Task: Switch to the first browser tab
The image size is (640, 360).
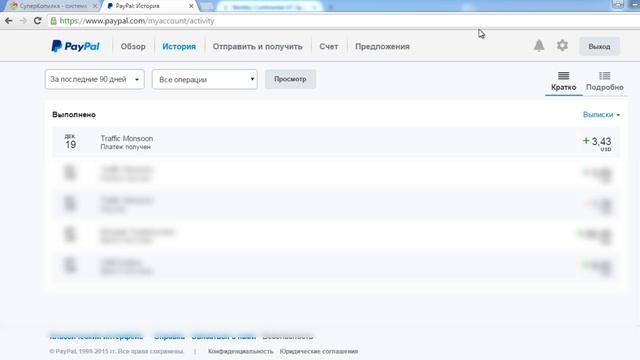Action: (53, 6)
